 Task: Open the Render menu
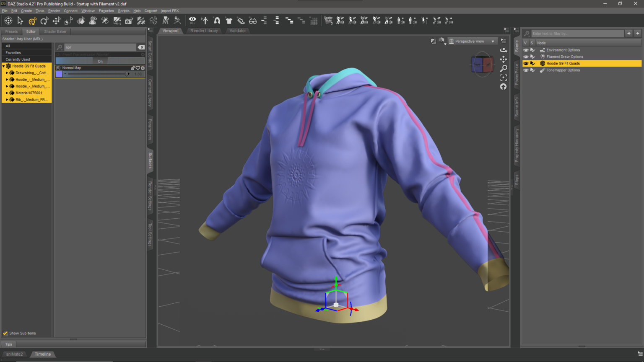[x=54, y=10]
